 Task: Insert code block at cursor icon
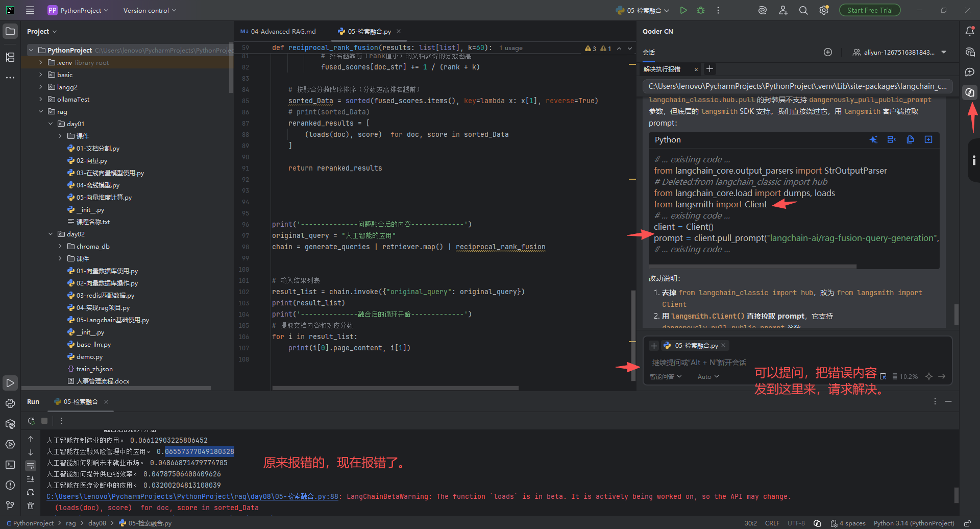click(892, 139)
